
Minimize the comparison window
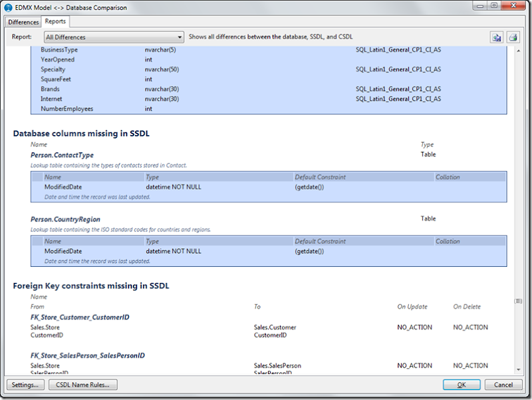[x=480, y=6]
